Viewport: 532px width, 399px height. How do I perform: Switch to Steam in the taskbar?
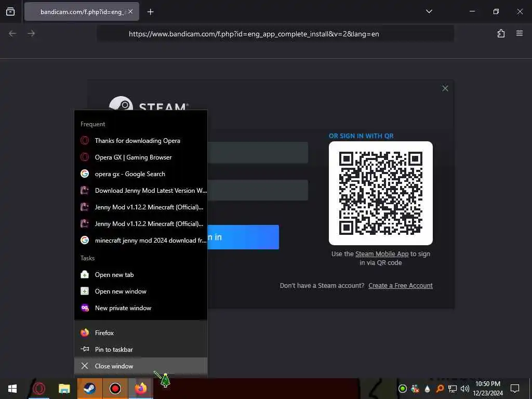(89, 389)
